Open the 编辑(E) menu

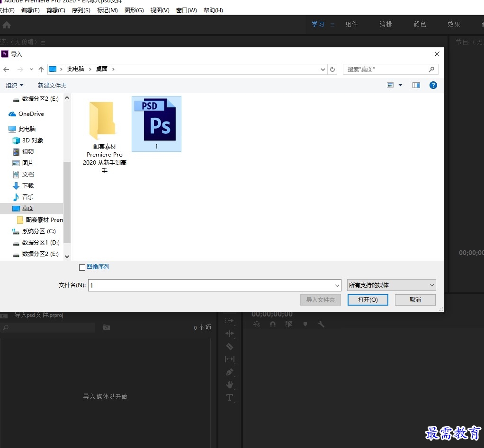[30, 10]
